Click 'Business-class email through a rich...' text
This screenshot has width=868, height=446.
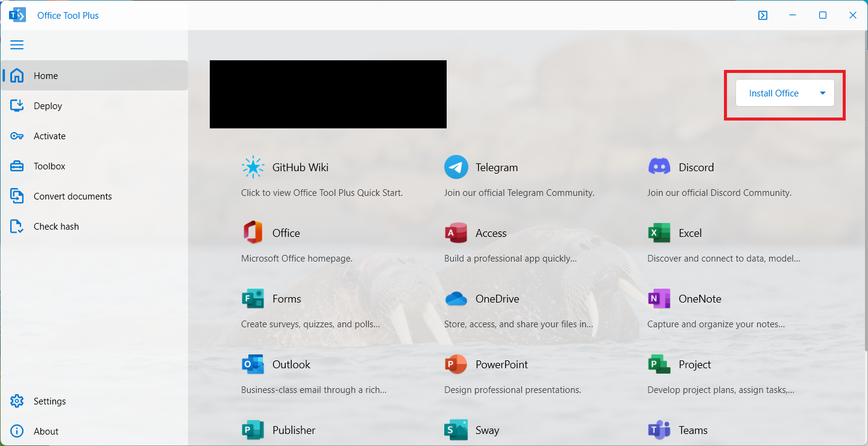point(313,390)
